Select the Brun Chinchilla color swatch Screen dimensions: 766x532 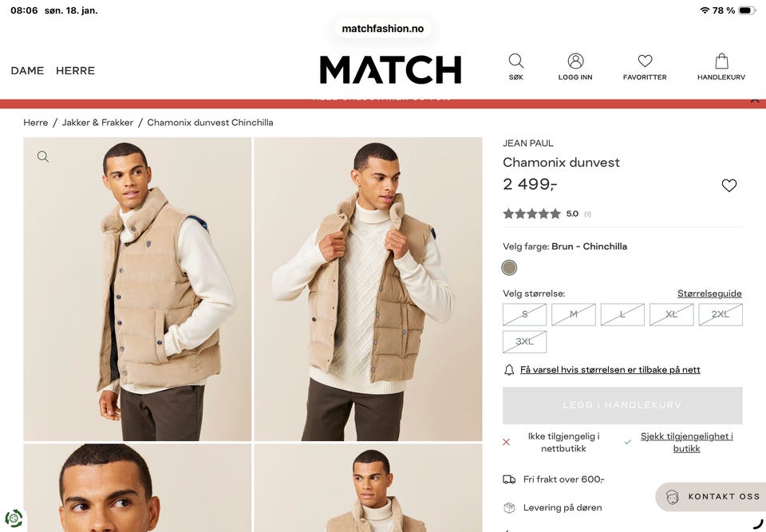click(x=509, y=268)
